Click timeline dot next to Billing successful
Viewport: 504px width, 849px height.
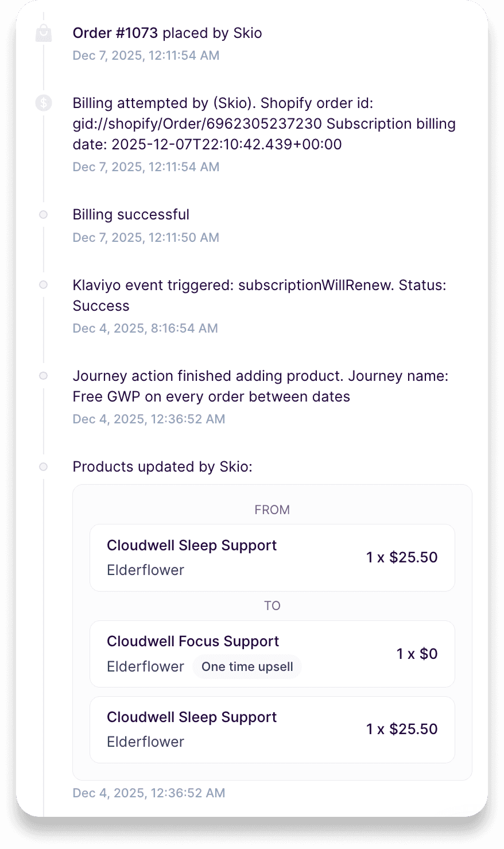click(x=44, y=215)
